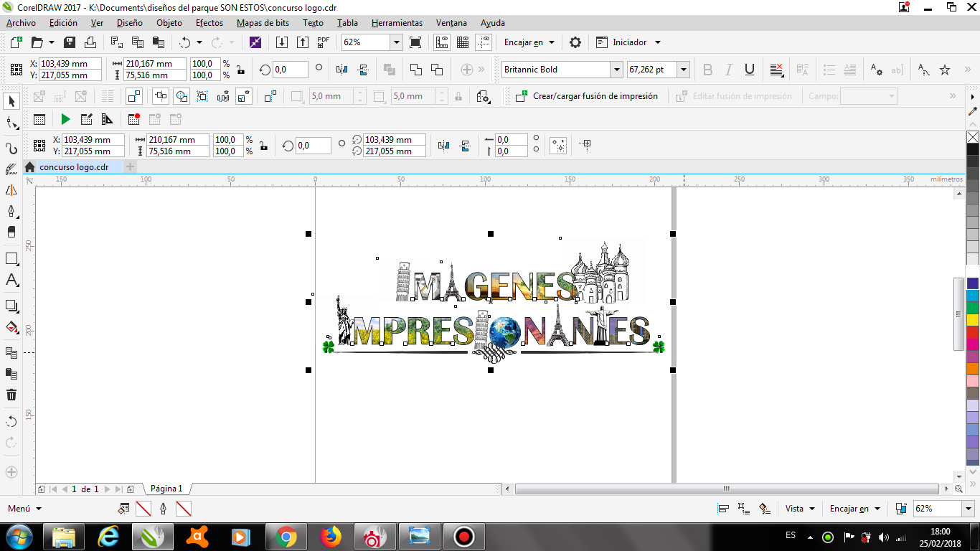
Task: Expand the Open button's dropdown arrow
Action: (51, 42)
